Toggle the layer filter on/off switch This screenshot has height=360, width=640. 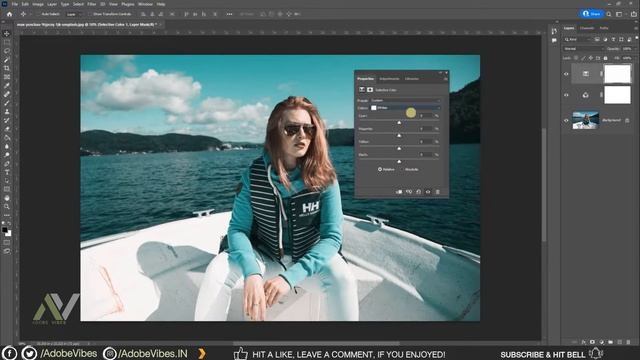click(x=636, y=39)
